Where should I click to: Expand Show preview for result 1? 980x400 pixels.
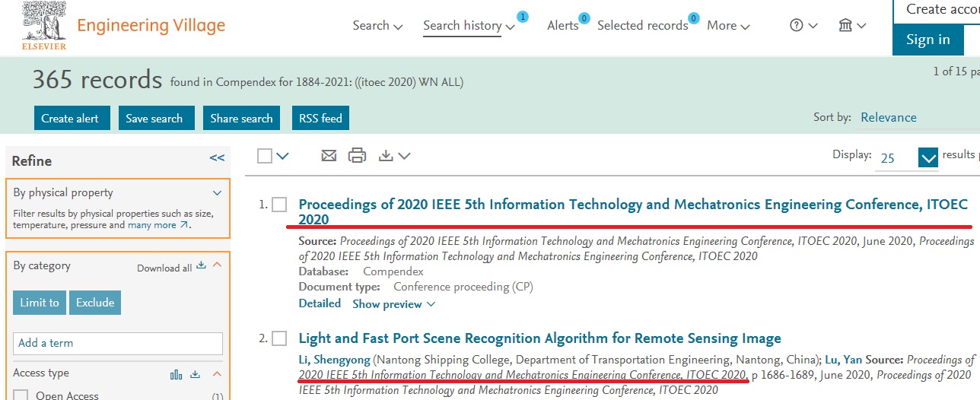coord(393,304)
